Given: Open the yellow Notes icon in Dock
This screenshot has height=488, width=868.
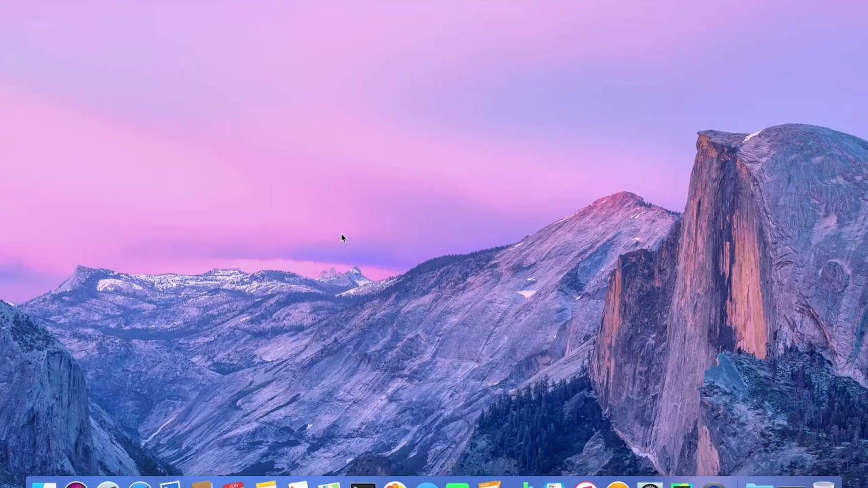Looking at the screenshot, I should (x=266, y=485).
